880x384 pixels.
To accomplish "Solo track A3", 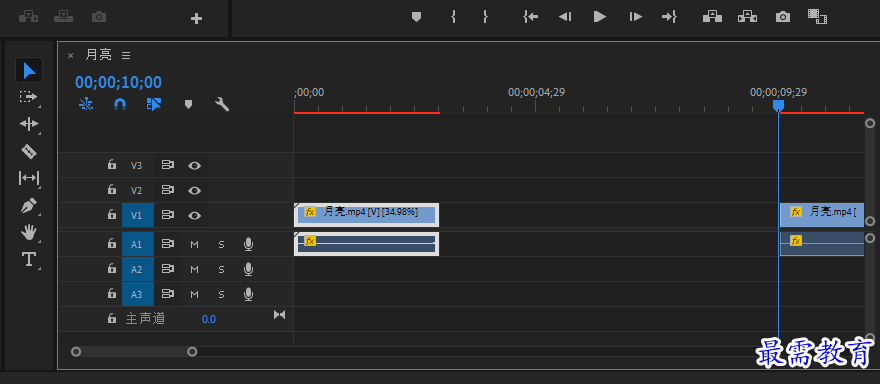I will tap(221, 294).
